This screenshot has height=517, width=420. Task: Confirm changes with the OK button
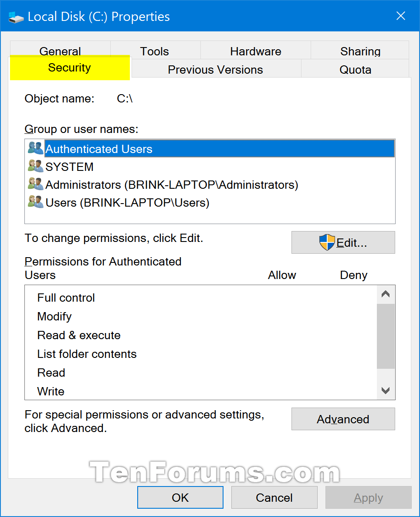[180, 497]
